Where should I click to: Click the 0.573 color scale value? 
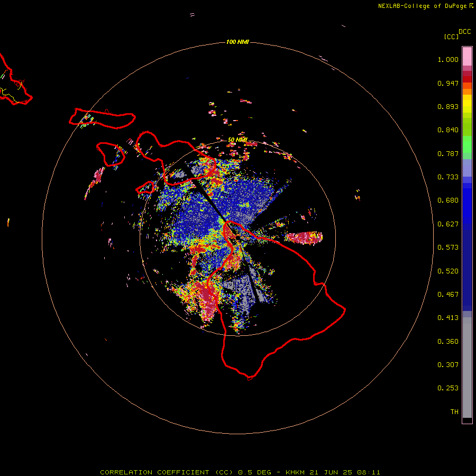pyautogui.click(x=448, y=248)
